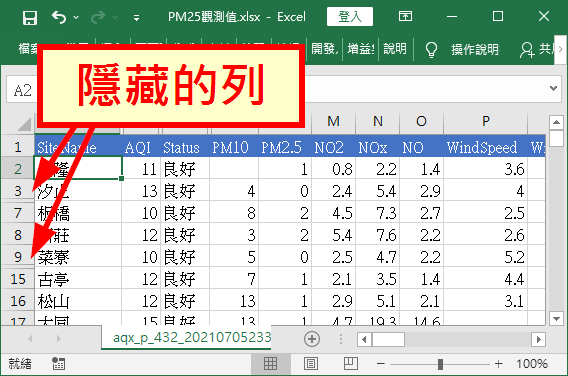Switch to Normal view
The height and width of the screenshot is (376, 568).
pyautogui.click(x=271, y=363)
